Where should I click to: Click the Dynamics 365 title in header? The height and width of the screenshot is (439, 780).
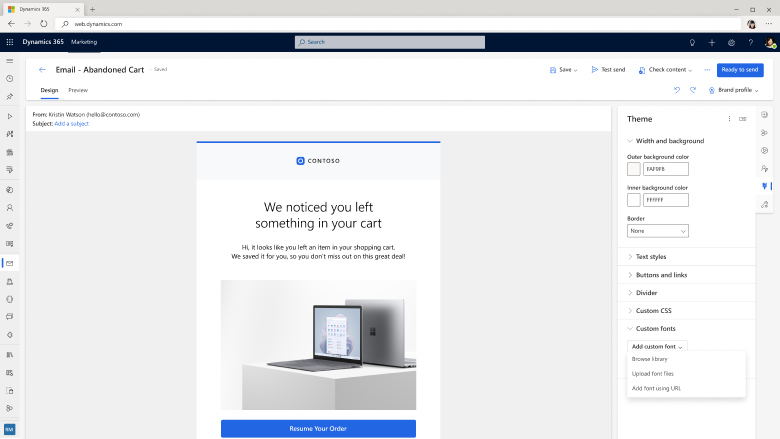[x=43, y=42]
